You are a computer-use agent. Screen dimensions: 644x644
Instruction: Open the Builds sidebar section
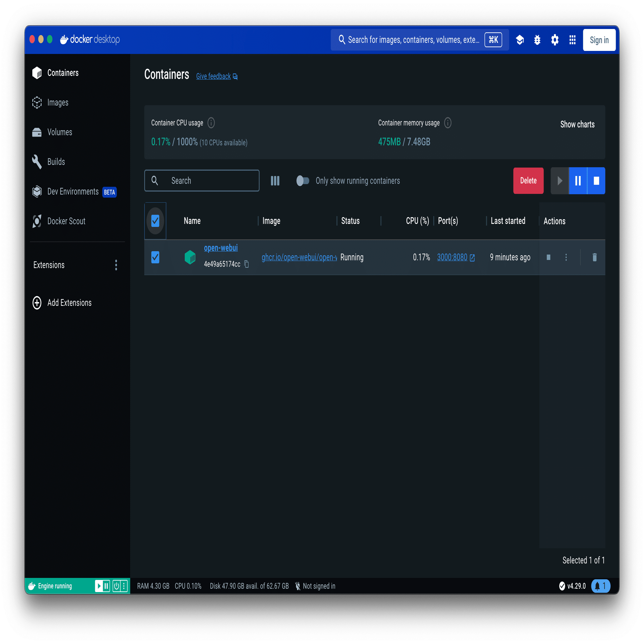pos(78,162)
